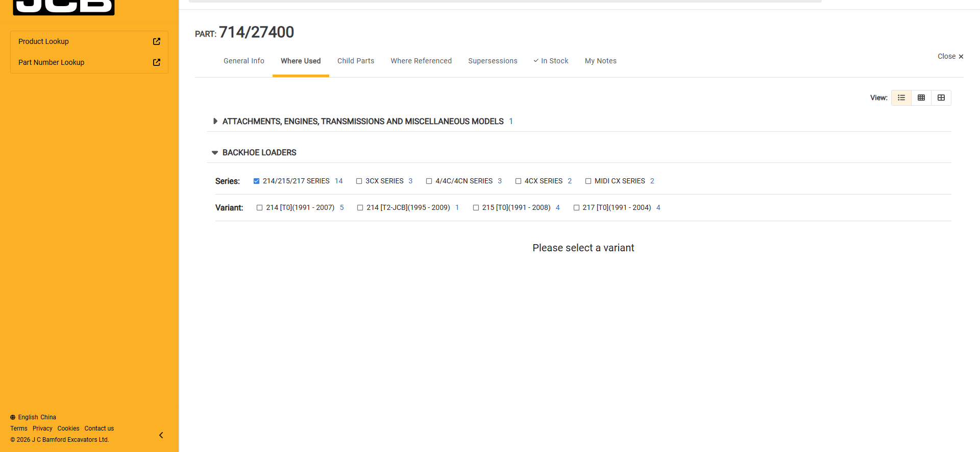
Task: Open the Supersessions tab
Action: tap(493, 61)
